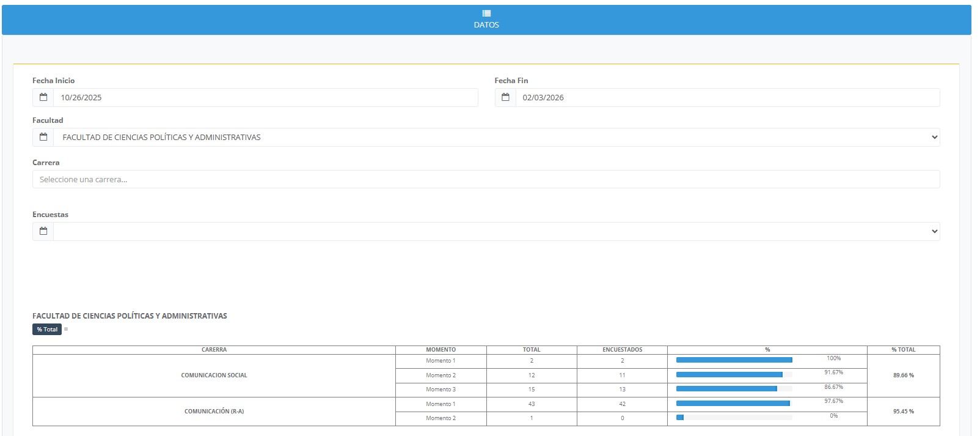This screenshot has width=980, height=436.
Task: Open the DATOS tab
Action: tap(486, 20)
